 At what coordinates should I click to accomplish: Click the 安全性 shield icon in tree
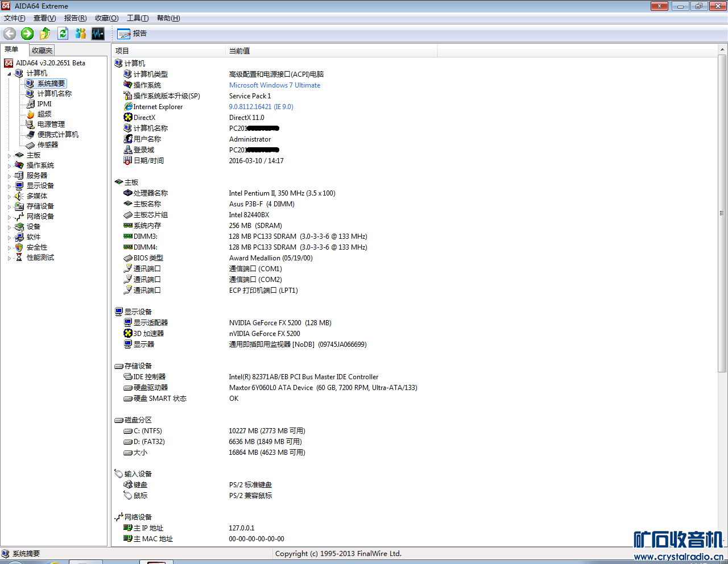(x=19, y=247)
